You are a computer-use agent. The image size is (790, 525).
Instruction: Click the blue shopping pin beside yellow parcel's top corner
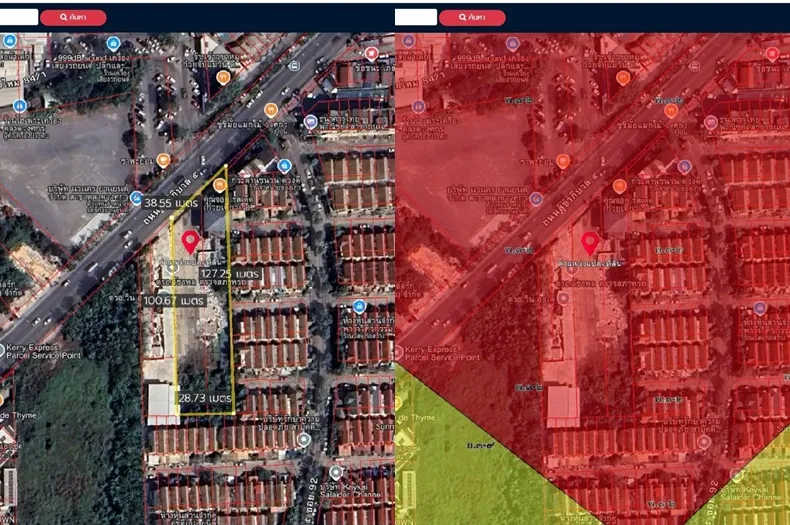285,166
